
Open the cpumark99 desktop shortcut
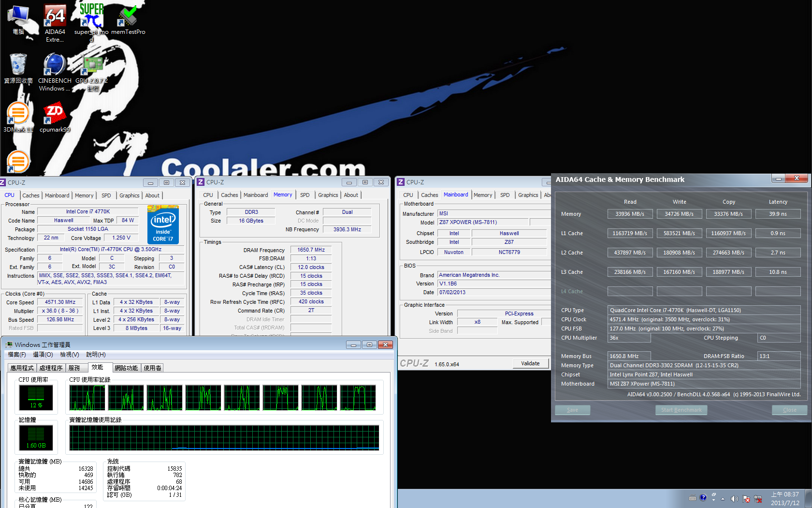click(55, 117)
